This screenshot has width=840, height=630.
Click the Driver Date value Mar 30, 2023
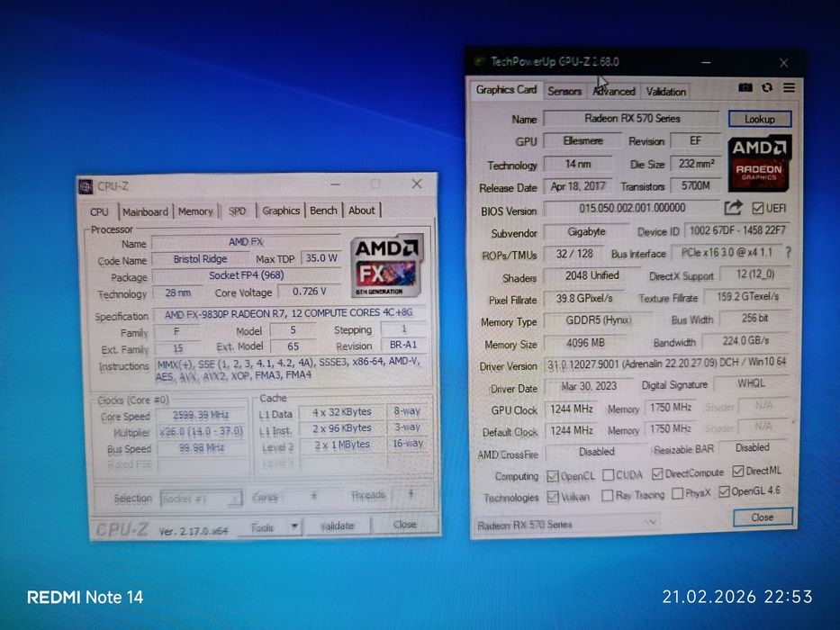tap(589, 386)
